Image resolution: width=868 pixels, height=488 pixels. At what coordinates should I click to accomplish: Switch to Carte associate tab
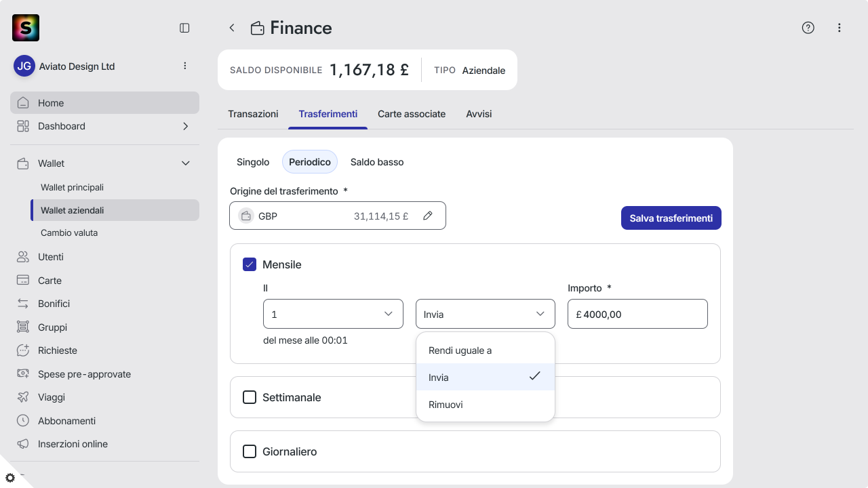pyautogui.click(x=412, y=114)
